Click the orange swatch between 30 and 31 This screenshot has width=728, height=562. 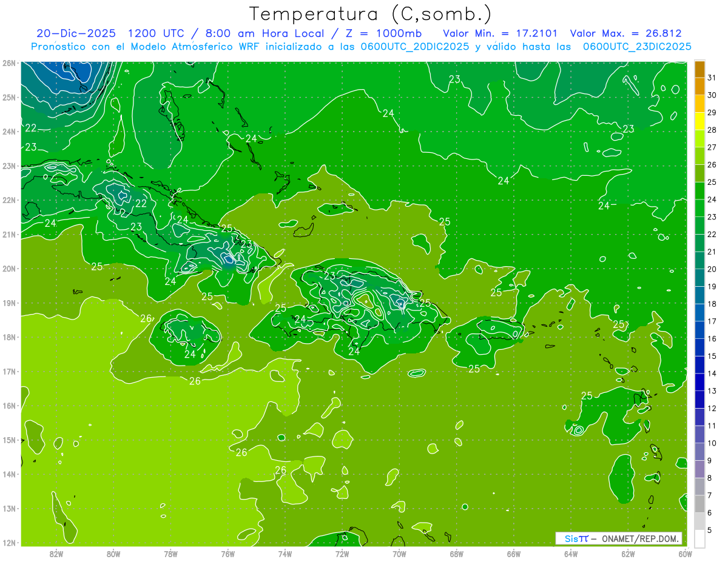coord(699,86)
